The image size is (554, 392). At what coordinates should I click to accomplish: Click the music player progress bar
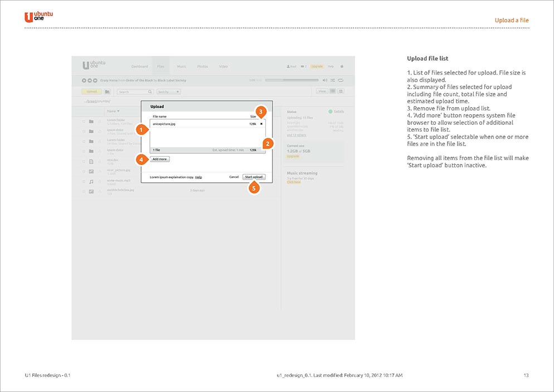coord(292,80)
